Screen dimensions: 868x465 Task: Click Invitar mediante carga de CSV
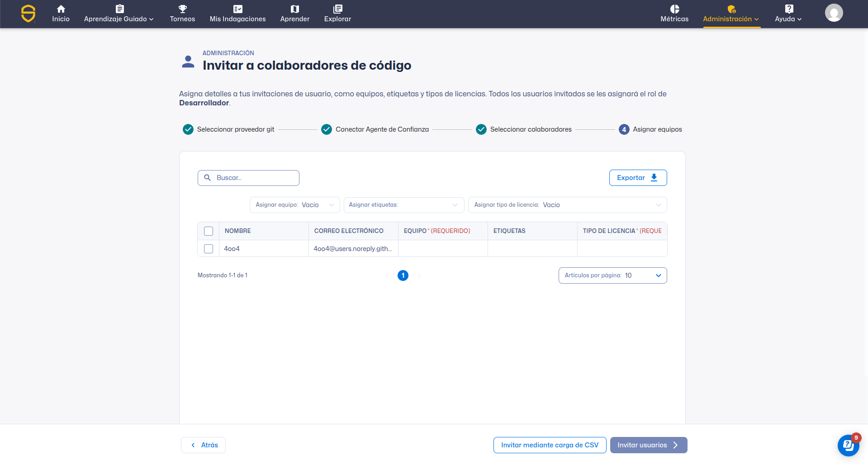coord(550,445)
